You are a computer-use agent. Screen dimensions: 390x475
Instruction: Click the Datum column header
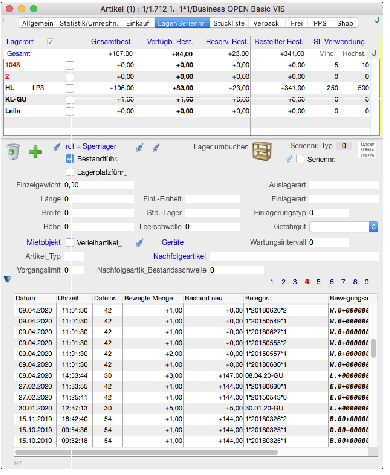click(x=35, y=298)
